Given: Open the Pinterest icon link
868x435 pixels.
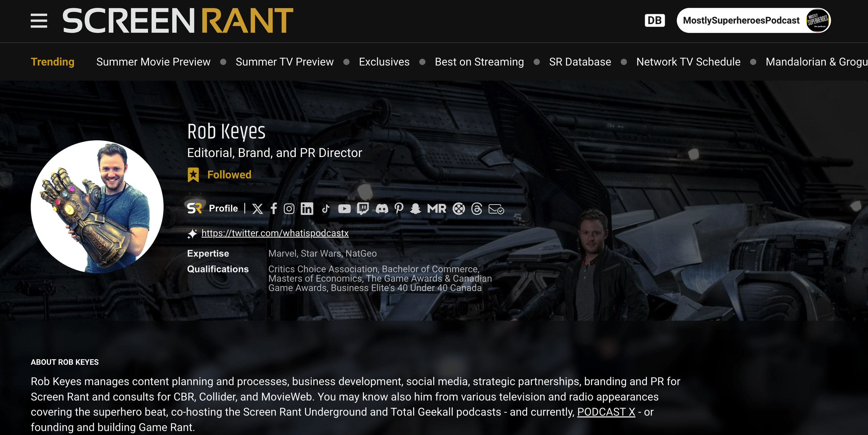Looking at the screenshot, I should click(x=399, y=208).
